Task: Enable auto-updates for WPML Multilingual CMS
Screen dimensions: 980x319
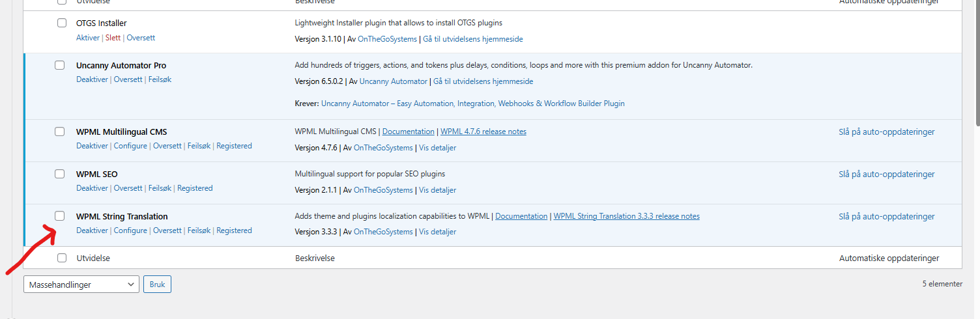Action: [887, 132]
